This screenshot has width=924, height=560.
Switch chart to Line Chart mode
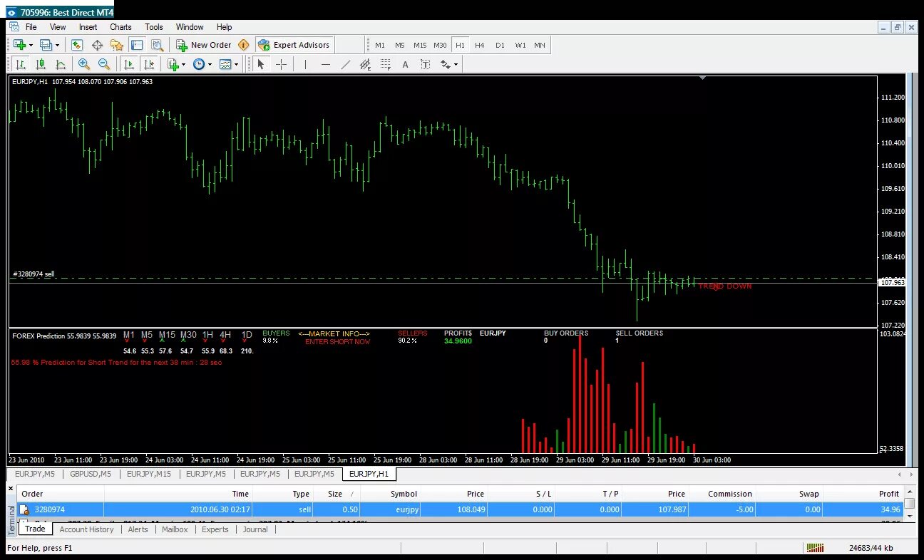[x=61, y=64]
